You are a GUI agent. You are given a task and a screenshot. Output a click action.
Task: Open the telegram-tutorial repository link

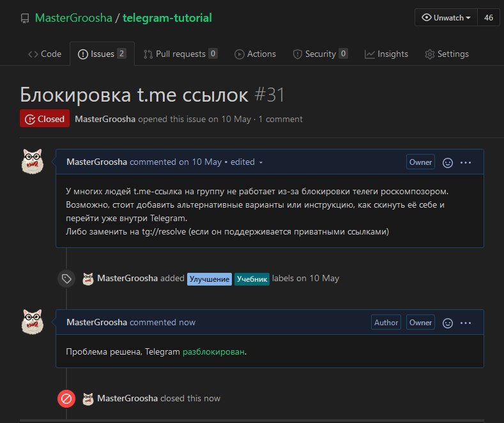point(167,18)
